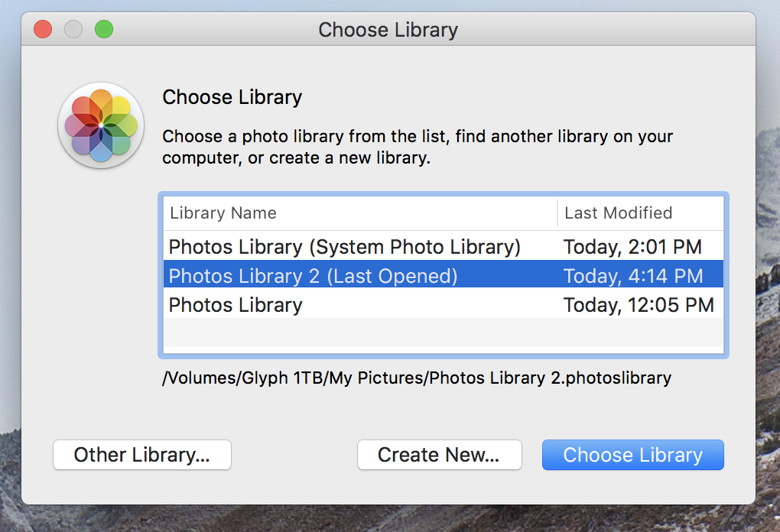
Task: Click the Choose Library window title bar text
Action: (388, 30)
